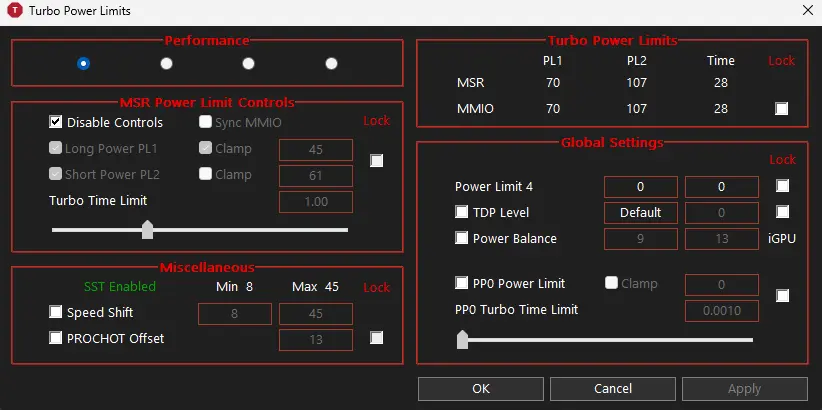Click the Cancel button
The height and width of the screenshot is (410, 822).
[x=613, y=389]
